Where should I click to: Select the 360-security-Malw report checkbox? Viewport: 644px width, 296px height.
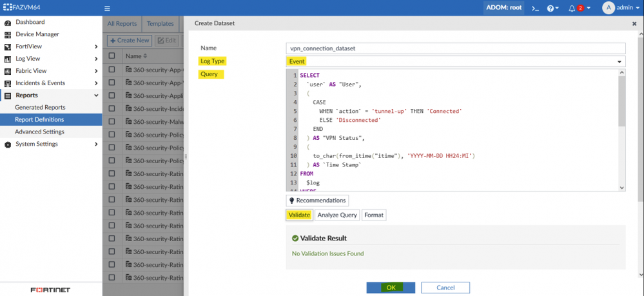[112, 121]
